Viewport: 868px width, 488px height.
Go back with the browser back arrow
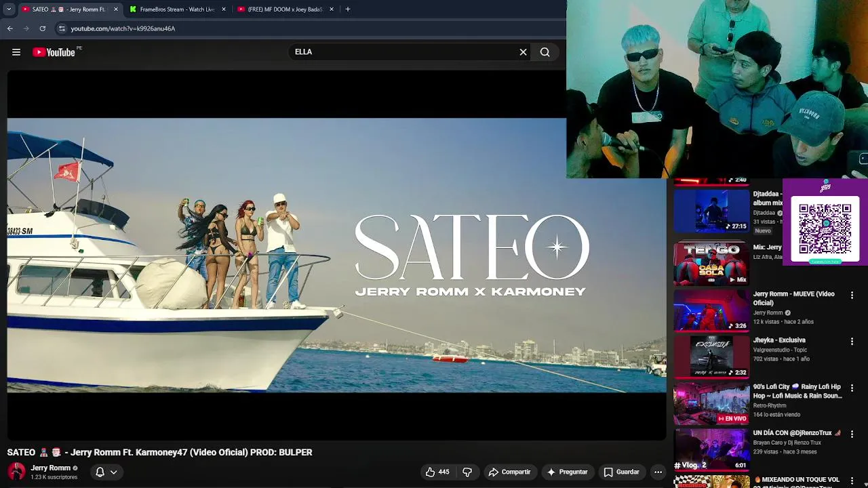pyautogui.click(x=10, y=28)
